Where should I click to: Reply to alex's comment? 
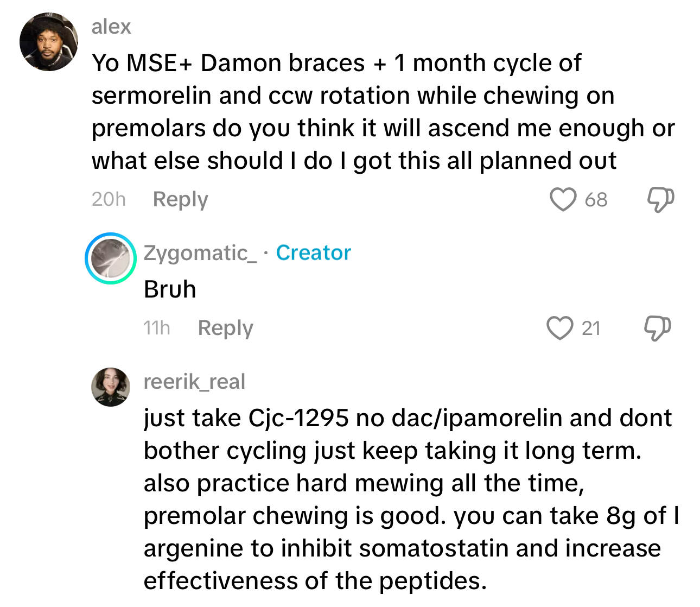(x=180, y=199)
